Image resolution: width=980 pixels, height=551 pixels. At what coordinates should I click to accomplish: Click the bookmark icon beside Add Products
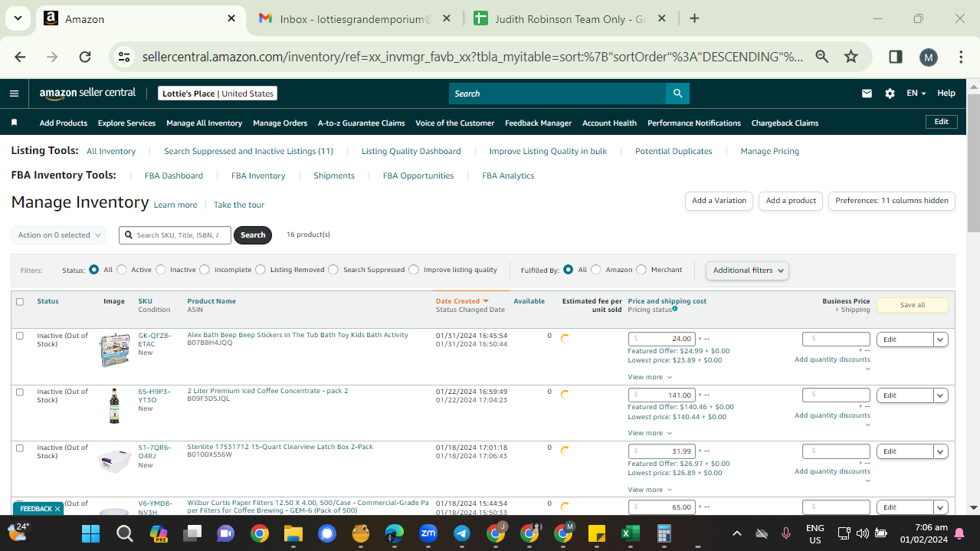(x=14, y=123)
